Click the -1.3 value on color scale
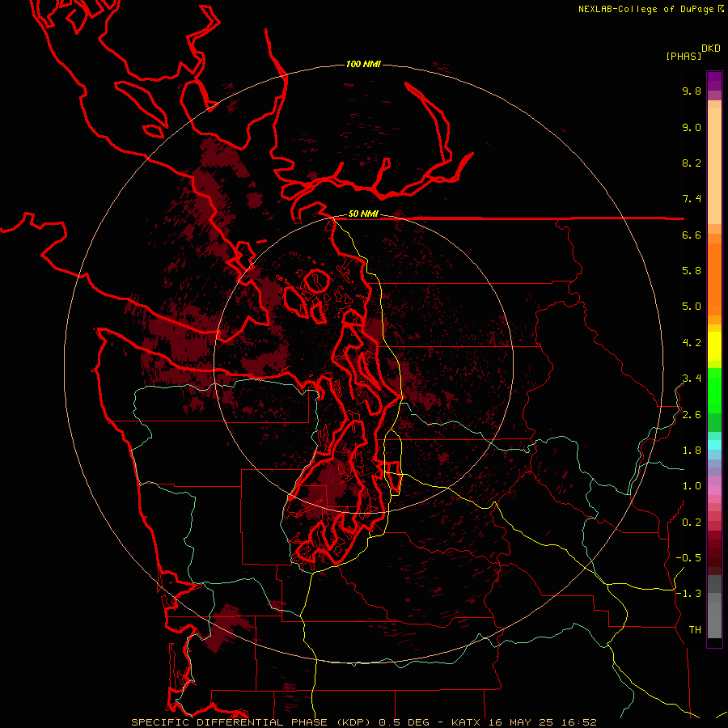 point(688,594)
